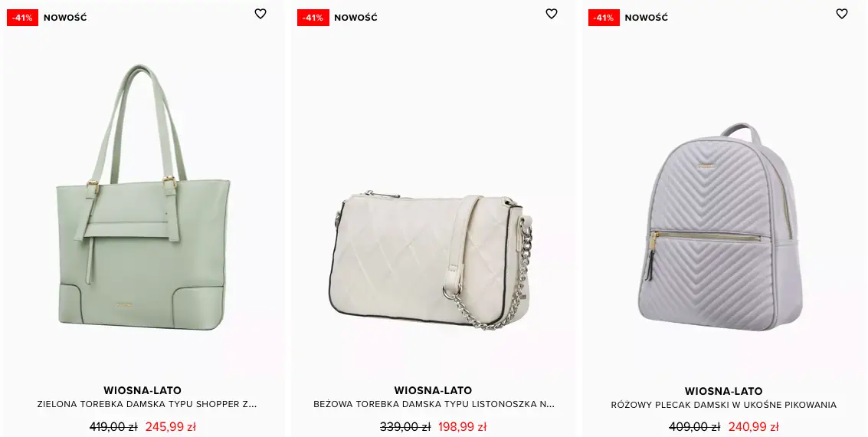The height and width of the screenshot is (437, 868).
Task: Click the sale price 245,99 zł
Action: pos(171,427)
